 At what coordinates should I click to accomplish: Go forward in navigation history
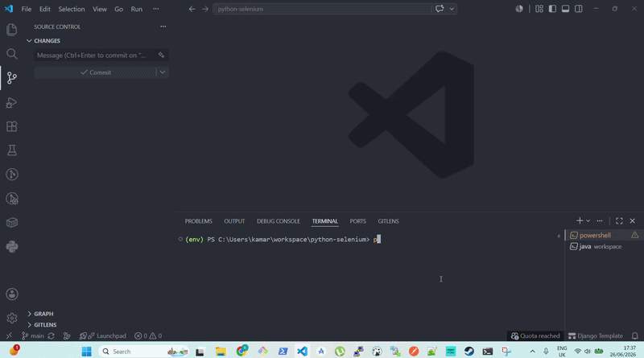point(205,9)
